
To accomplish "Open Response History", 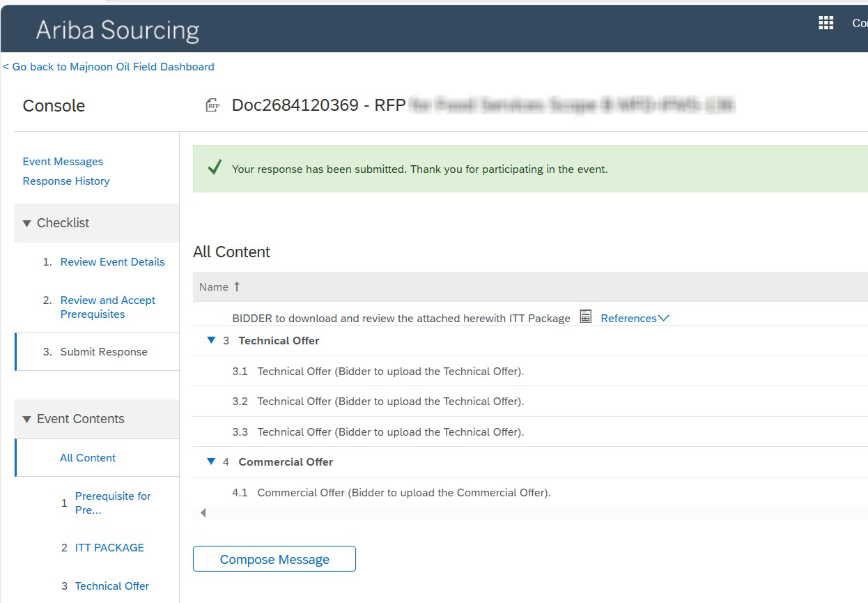I will pyautogui.click(x=66, y=181).
